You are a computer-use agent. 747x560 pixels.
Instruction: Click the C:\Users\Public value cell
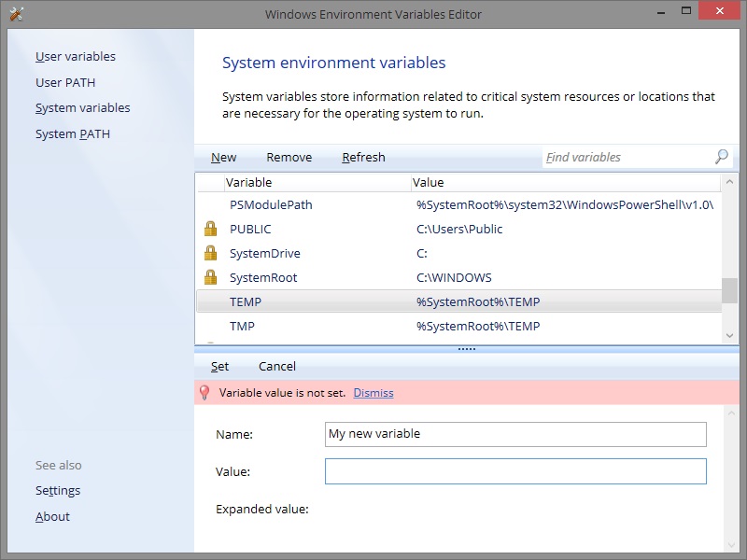459,229
